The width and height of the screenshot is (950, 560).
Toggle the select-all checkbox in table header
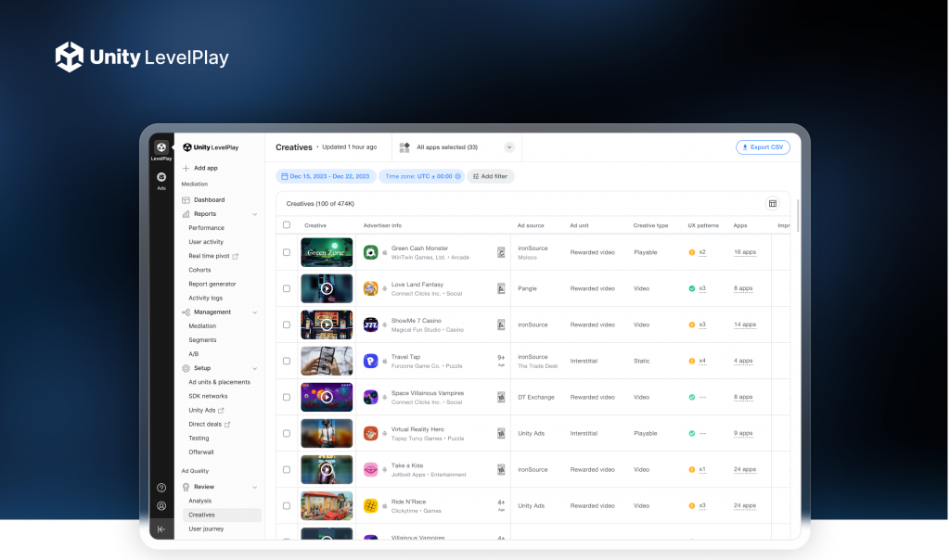(287, 225)
